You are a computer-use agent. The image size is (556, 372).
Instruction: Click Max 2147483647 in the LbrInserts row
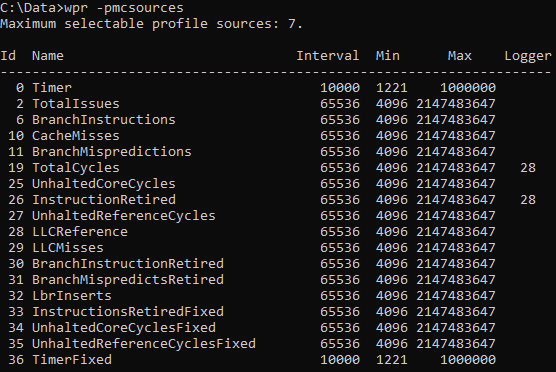(x=456, y=295)
